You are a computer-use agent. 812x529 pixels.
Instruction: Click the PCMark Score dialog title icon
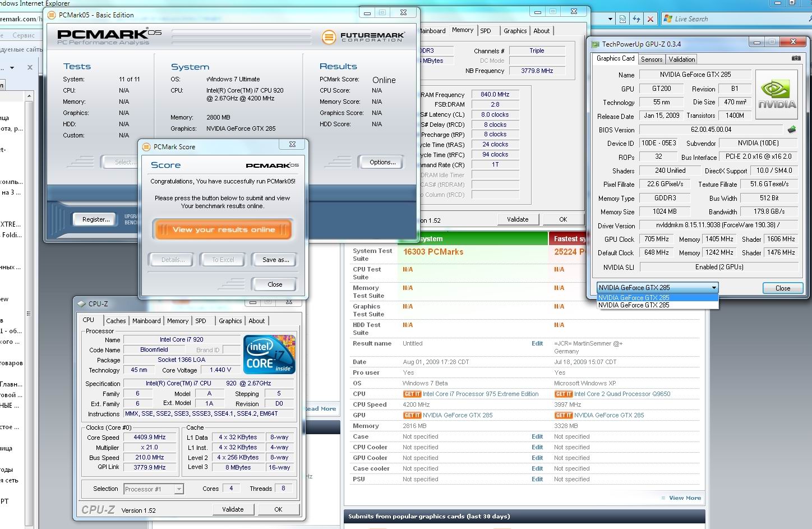click(147, 146)
